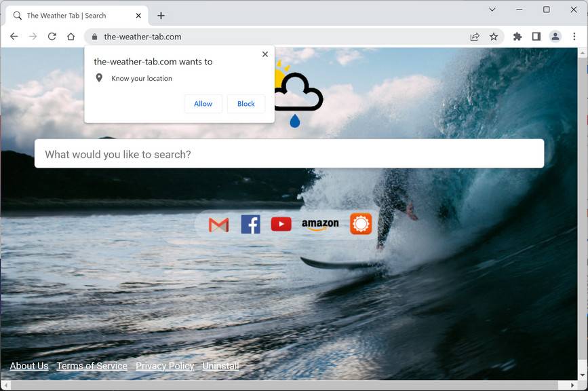Open the tab search chevron

[492, 10]
